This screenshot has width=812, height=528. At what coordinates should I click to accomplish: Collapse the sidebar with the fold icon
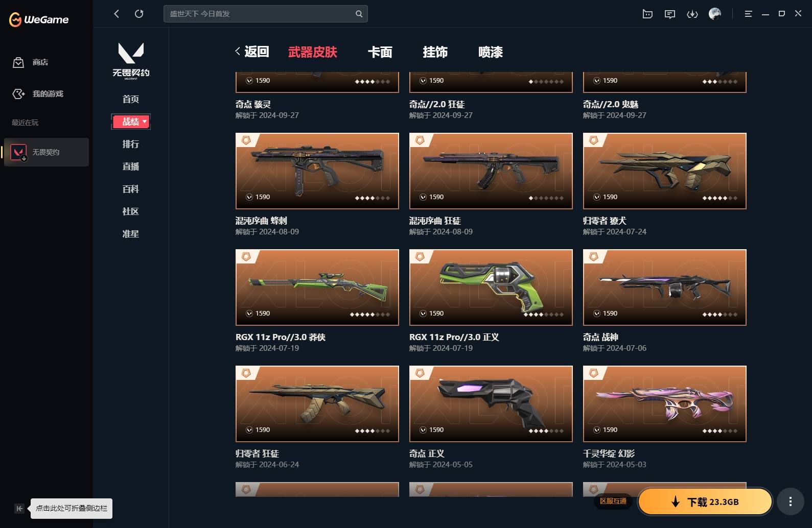19,508
